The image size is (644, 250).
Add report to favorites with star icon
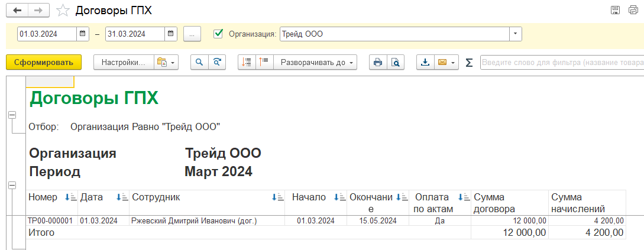point(63,11)
